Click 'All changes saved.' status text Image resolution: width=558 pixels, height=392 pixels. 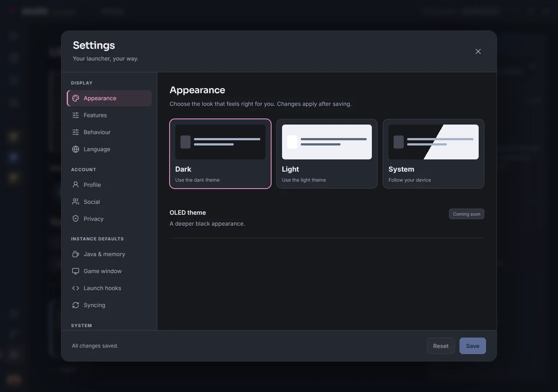tap(95, 346)
